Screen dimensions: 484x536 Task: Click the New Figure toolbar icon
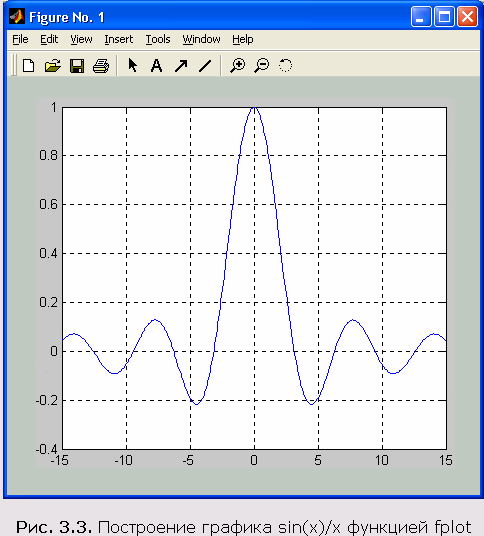tap(28, 65)
